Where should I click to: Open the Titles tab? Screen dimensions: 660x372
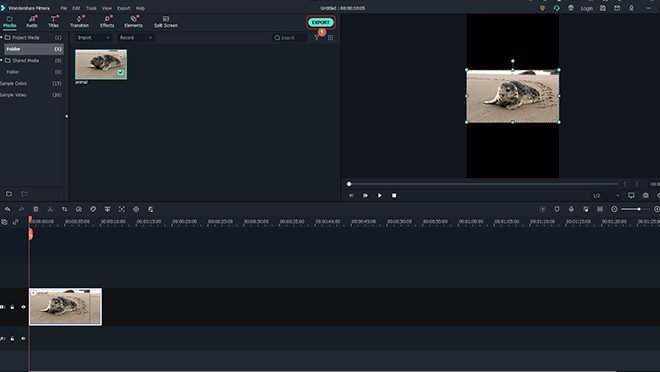coord(53,22)
